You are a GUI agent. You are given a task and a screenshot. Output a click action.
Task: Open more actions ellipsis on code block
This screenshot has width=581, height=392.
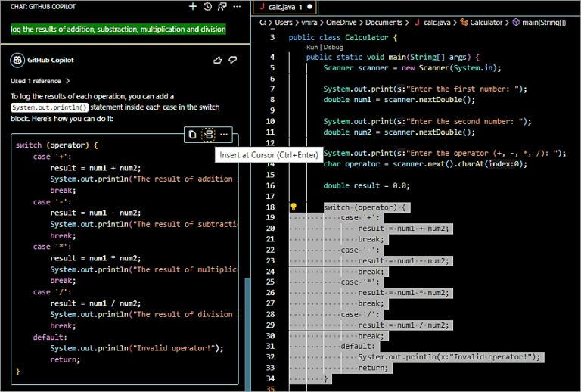[224, 134]
